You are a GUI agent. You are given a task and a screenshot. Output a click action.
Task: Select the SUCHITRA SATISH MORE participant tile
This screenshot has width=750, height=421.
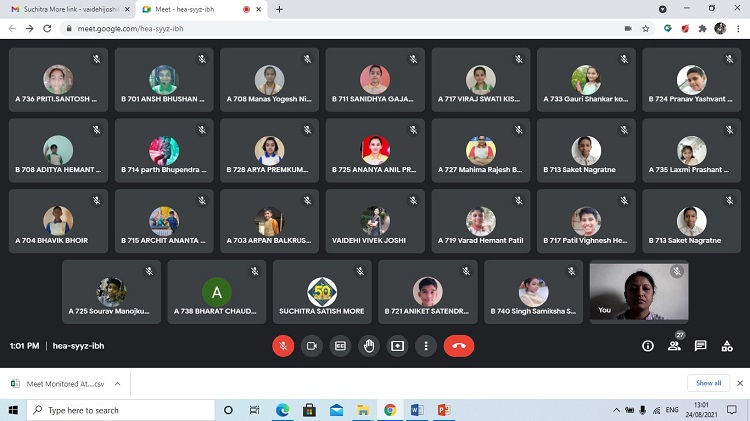pyautogui.click(x=322, y=292)
